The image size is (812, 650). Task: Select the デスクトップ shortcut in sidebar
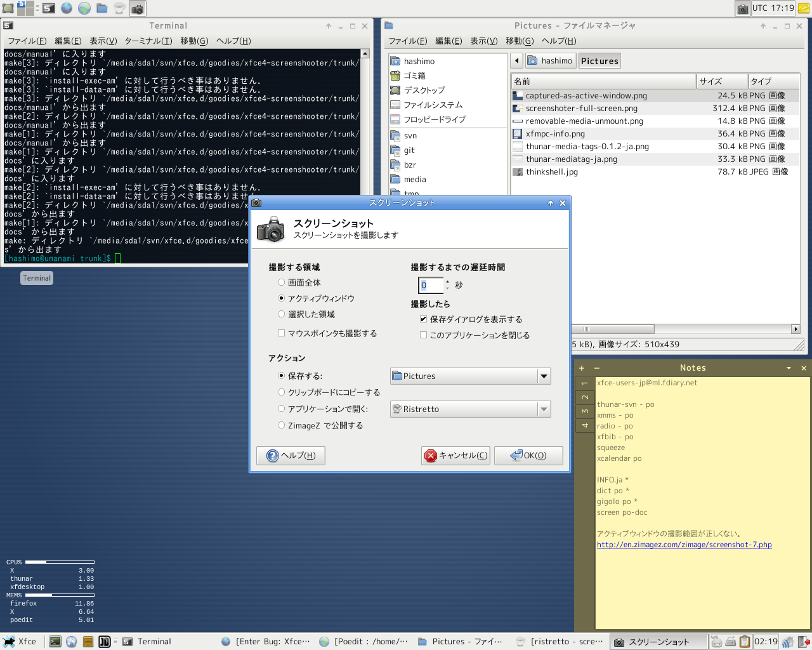point(424,90)
